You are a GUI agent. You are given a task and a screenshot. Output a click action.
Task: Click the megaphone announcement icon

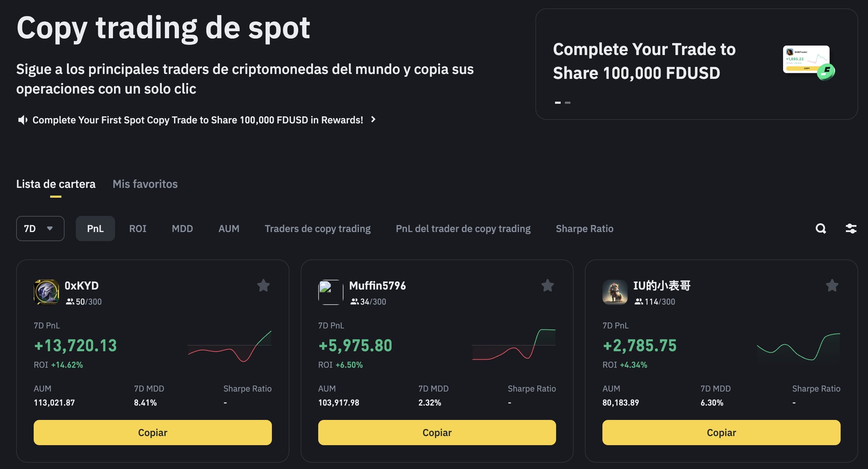click(x=23, y=120)
